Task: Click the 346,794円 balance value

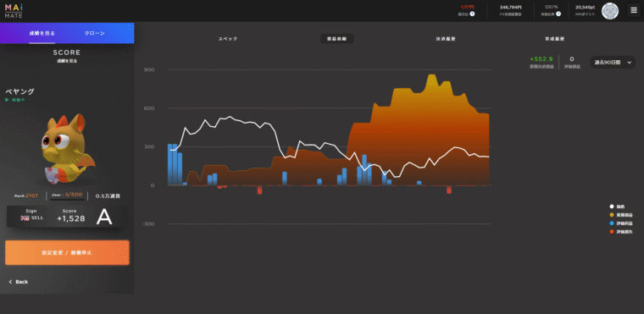Action: 510,8
